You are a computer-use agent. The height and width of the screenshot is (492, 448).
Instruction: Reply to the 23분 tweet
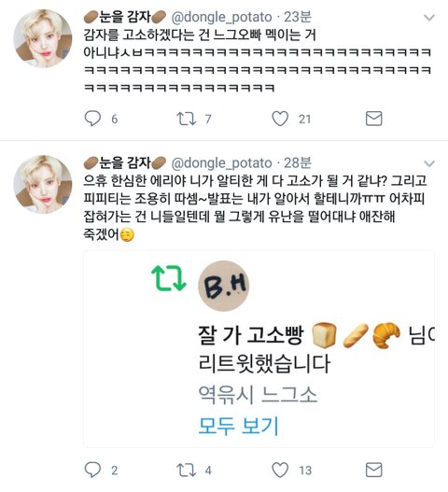pos(92,119)
